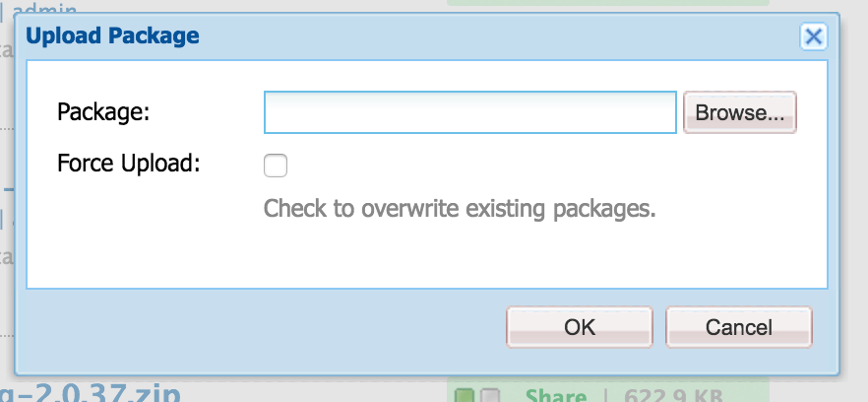Screen dimensions: 868x402
Task: Click the Force Upload label
Action: pyautogui.click(x=129, y=164)
